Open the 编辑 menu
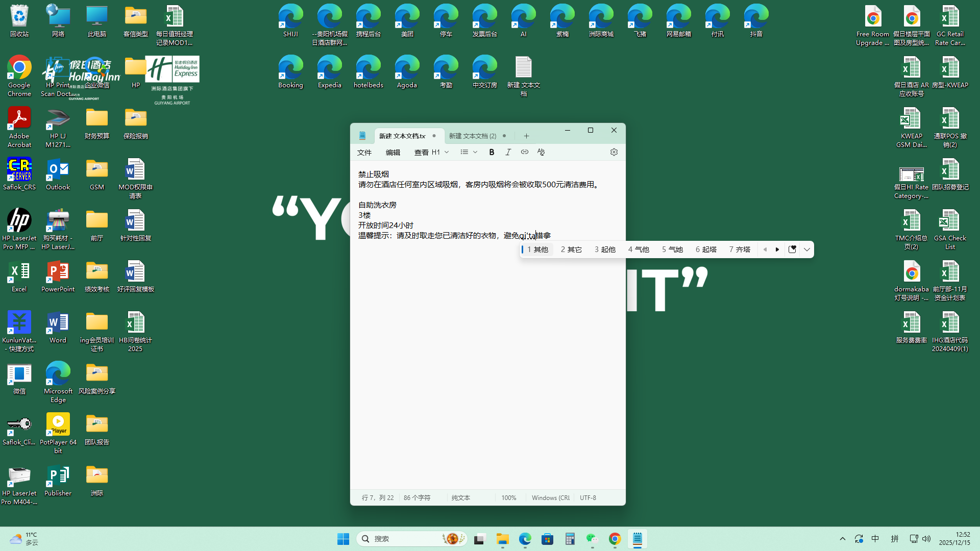Image resolution: width=980 pixels, height=551 pixels. [x=393, y=152]
